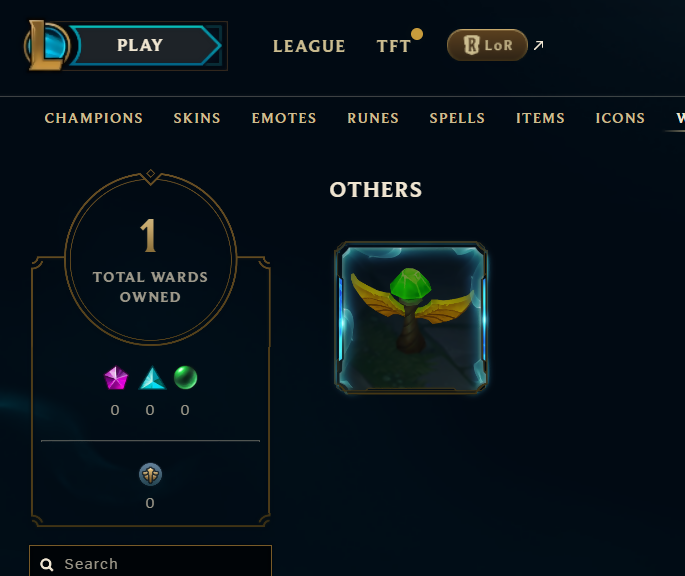Open the SKINS collection tab
This screenshot has height=576, width=685.
point(197,118)
